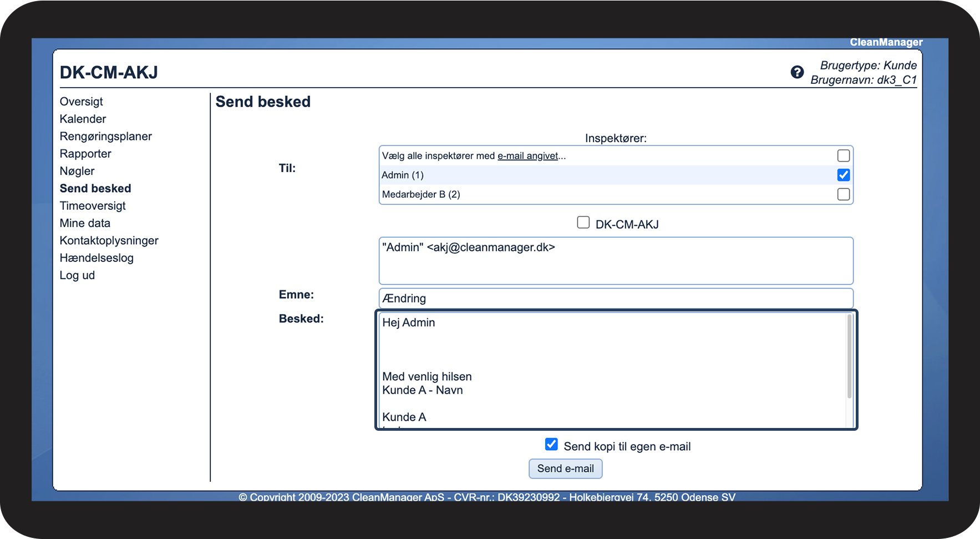Screen dimensions: 980x539
Task: Go to Kalender page
Action: click(83, 119)
